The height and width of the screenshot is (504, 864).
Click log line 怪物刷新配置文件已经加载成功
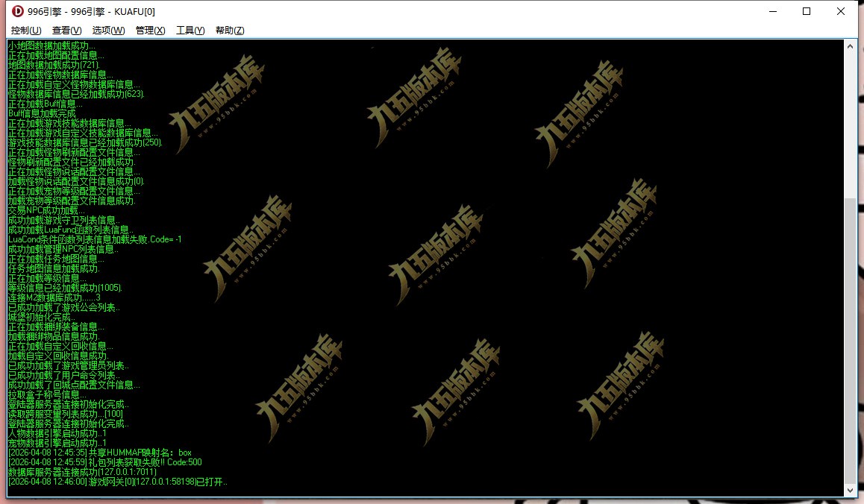[72, 162]
